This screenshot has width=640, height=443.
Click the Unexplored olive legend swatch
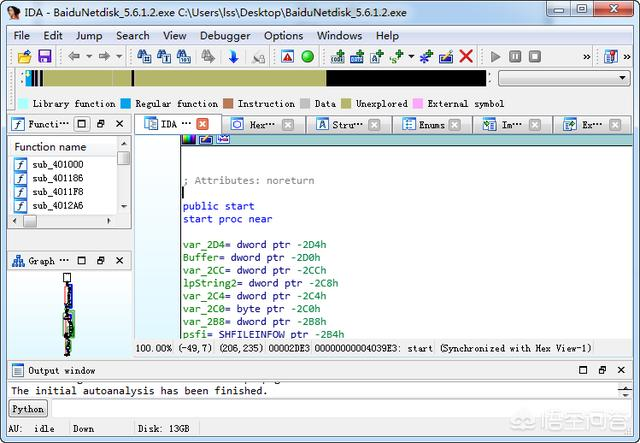346,104
